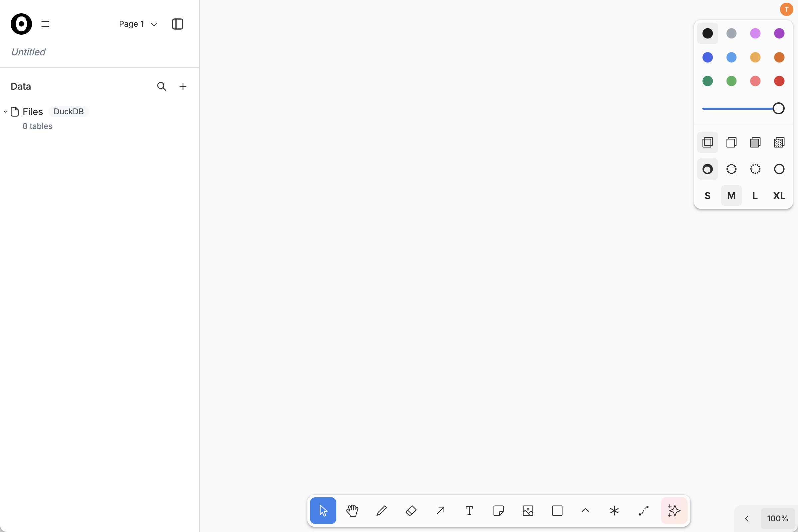Select the arrow tool
This screenshot has height=532, width=798.
[440, 511]
